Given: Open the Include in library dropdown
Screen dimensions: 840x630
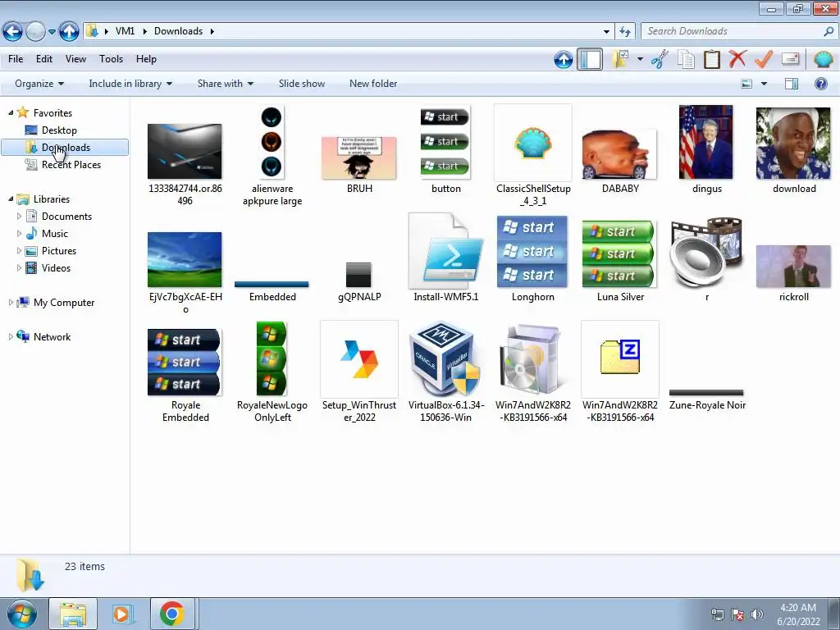Looking at the screenshot, I should tap(130, 84).
